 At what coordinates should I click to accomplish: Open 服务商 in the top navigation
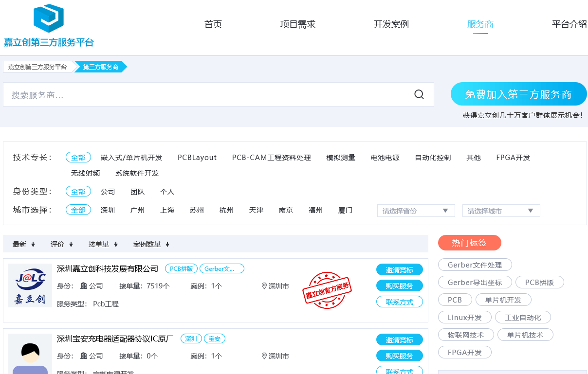480,24
